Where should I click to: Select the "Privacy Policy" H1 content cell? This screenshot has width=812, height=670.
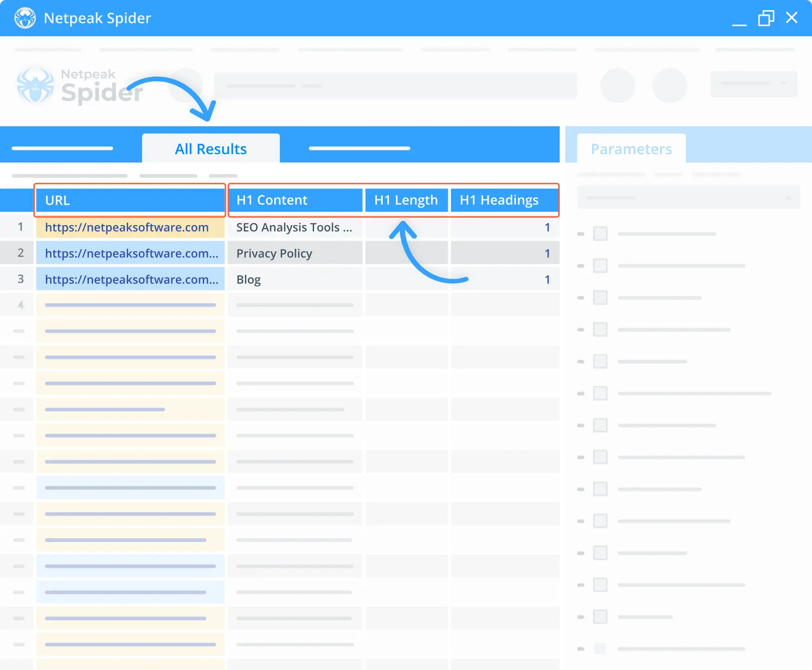pos(295,254)
